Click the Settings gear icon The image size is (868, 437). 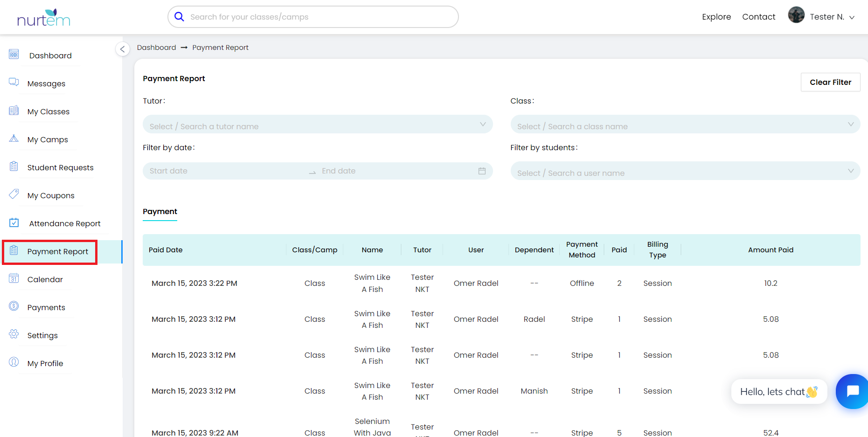(14, 334)
